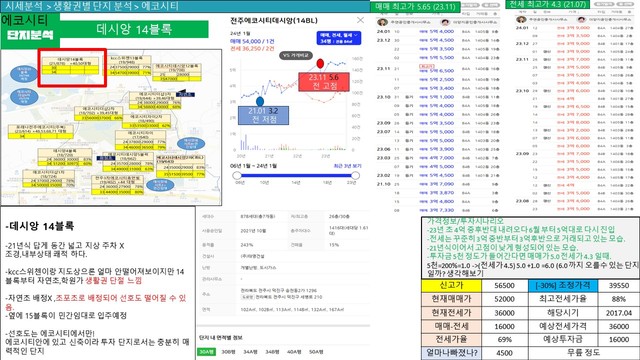The height and width of the screenshot is (360, 640).
Task: Click the 69% value cell
Action: tap(505, 339)
